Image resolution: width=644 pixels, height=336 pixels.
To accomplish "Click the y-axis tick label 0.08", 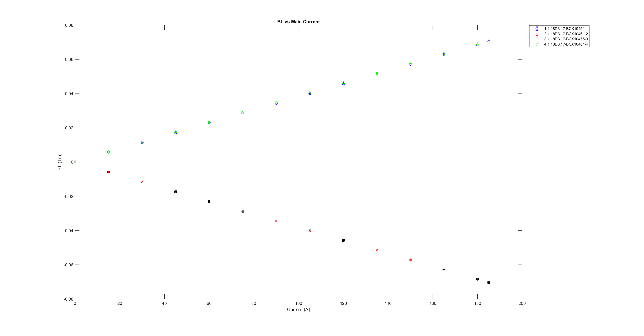I will pyautogui.click(x=69, y=25).
